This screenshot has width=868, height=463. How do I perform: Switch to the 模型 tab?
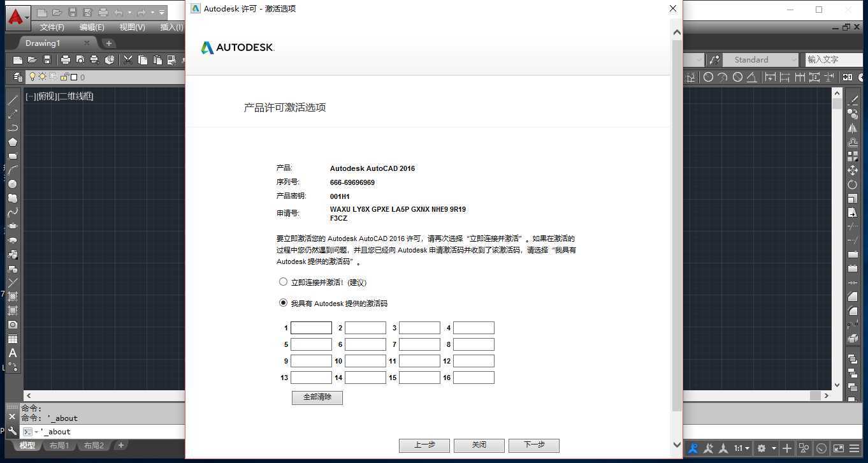click(27, 445)
